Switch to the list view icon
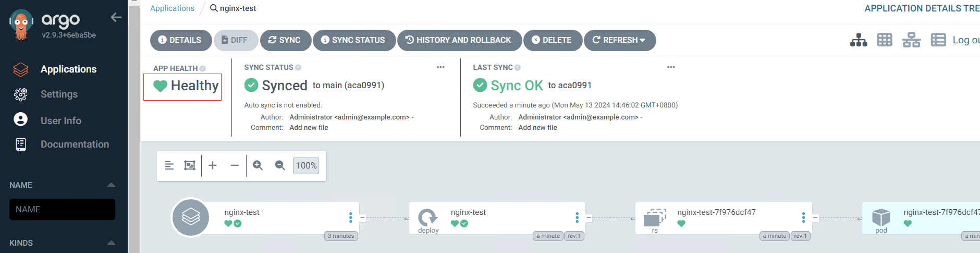The width and height of the screenshot is (980, 253). [938, 40]
